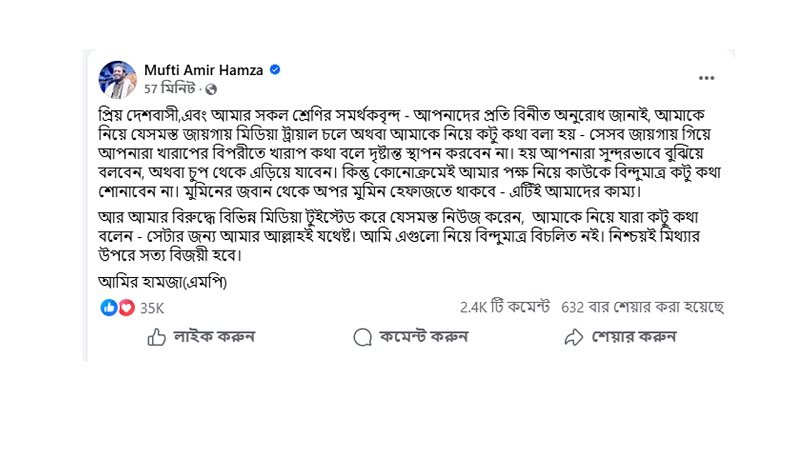
Task: Click the blue thumbs-up reaction emoji
Action: point(109,307)
